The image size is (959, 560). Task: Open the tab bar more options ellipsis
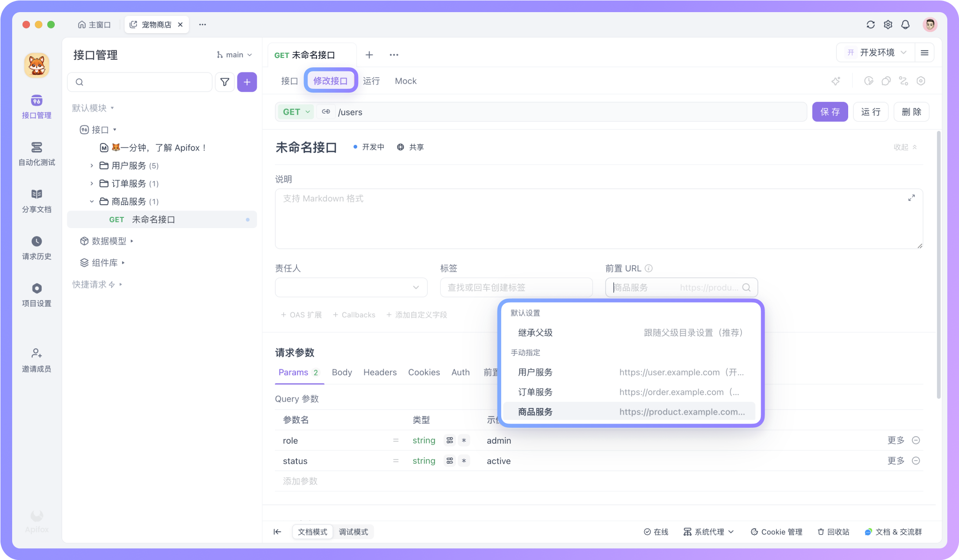tap(394, 55)
